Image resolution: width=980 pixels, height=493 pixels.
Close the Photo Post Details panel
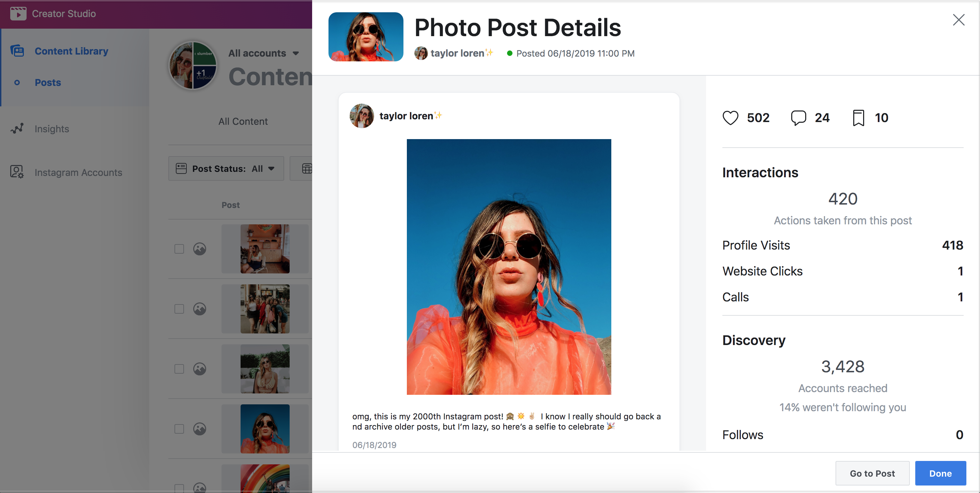coord(959,20)
